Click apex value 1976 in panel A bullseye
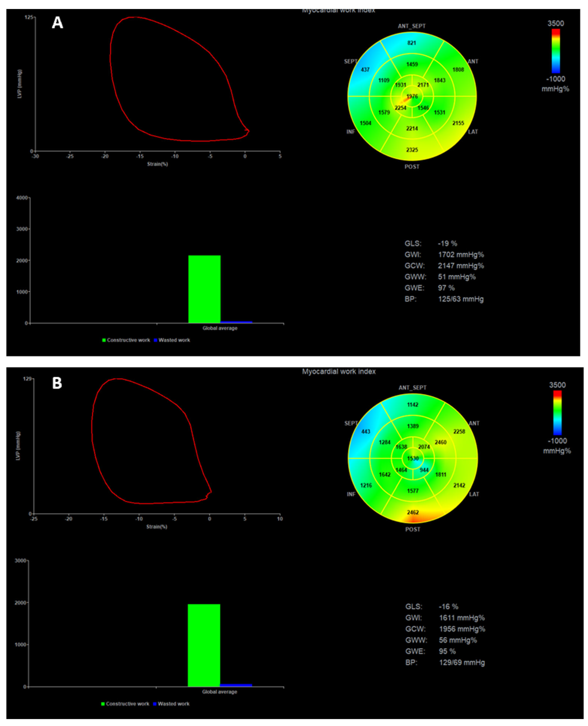The height and width of the screenshot is (726, 588). tap(412, 96)
